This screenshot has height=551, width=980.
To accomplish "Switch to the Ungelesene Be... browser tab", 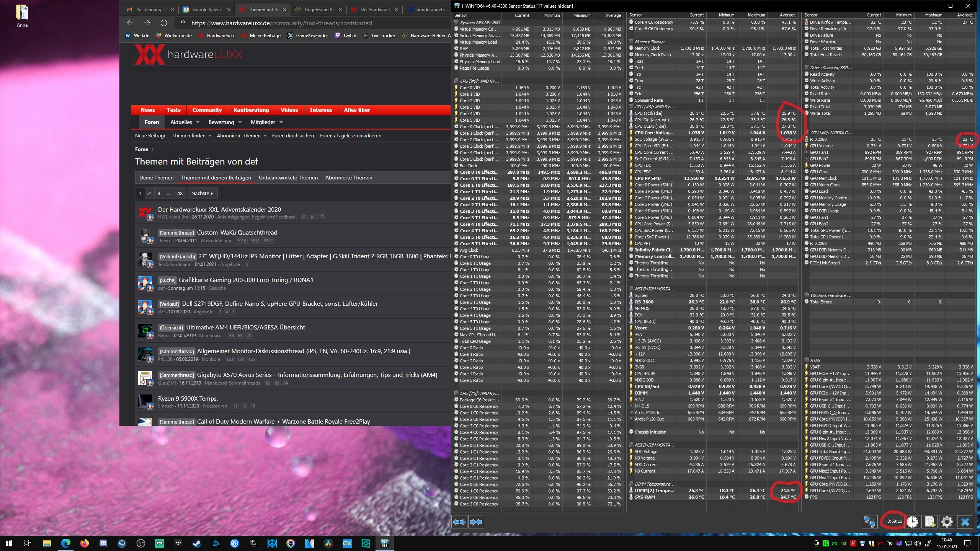I will point(318,10).
